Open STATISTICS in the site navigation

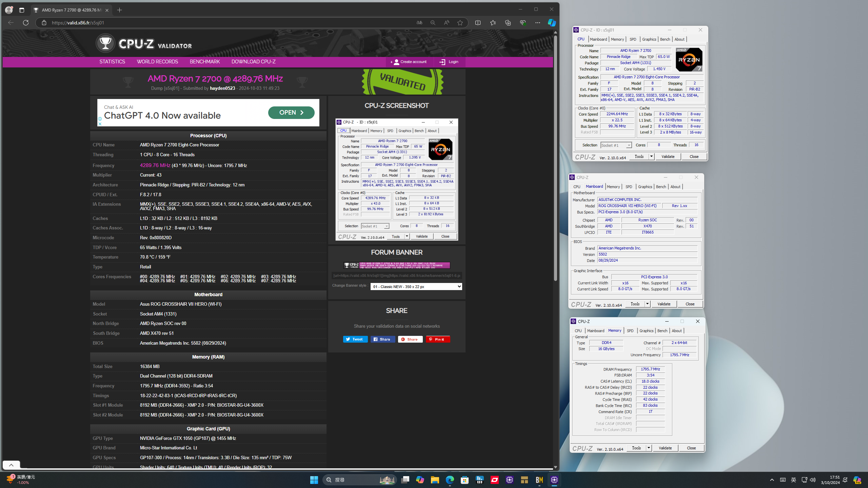112,62
